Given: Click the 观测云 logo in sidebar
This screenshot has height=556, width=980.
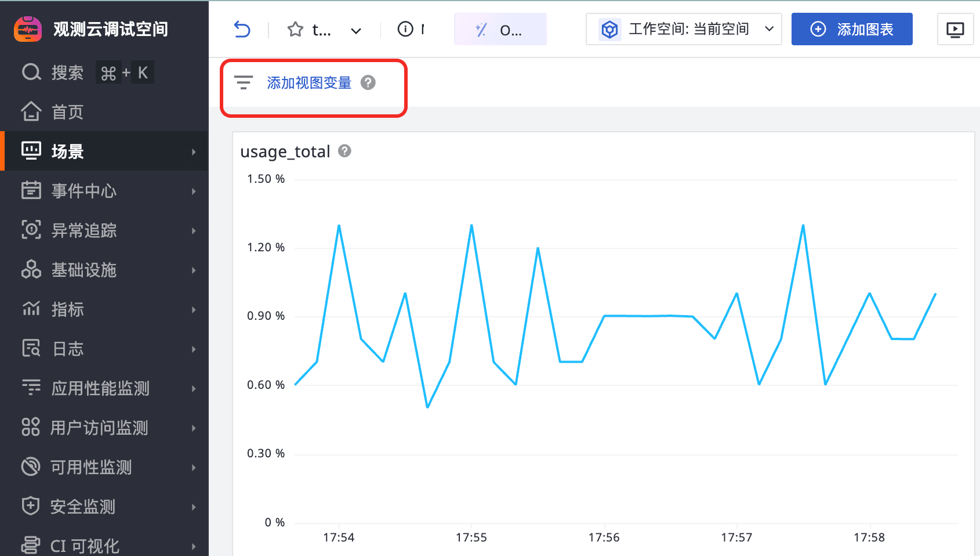Looking at the screenshot, I should [28, 29].
